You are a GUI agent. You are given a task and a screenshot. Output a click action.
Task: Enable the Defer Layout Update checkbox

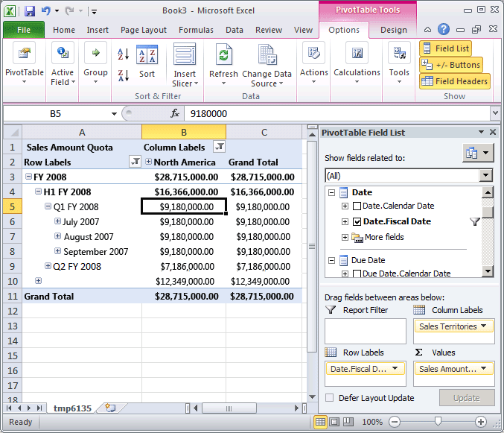330,398
